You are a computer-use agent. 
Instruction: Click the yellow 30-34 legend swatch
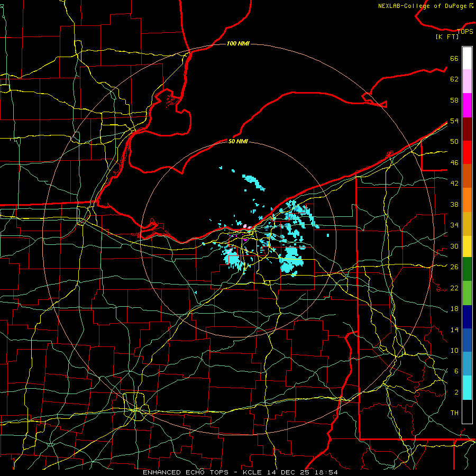pos(467,246)
